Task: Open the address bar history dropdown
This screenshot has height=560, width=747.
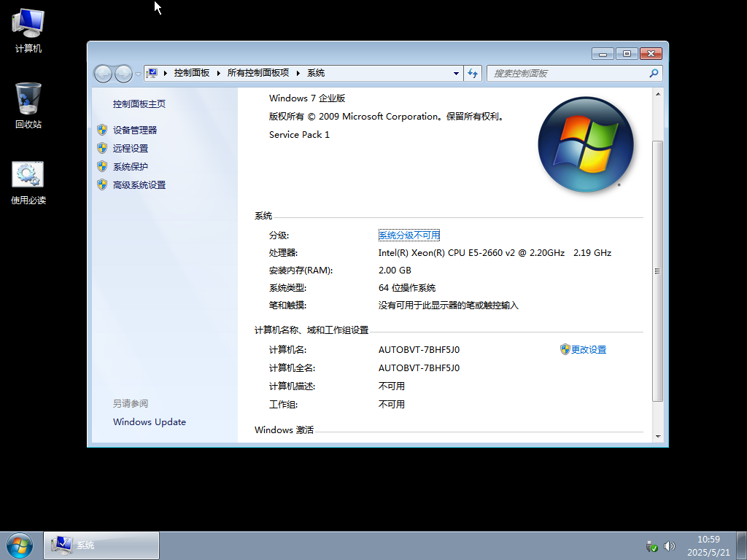Action: point(456,74)
